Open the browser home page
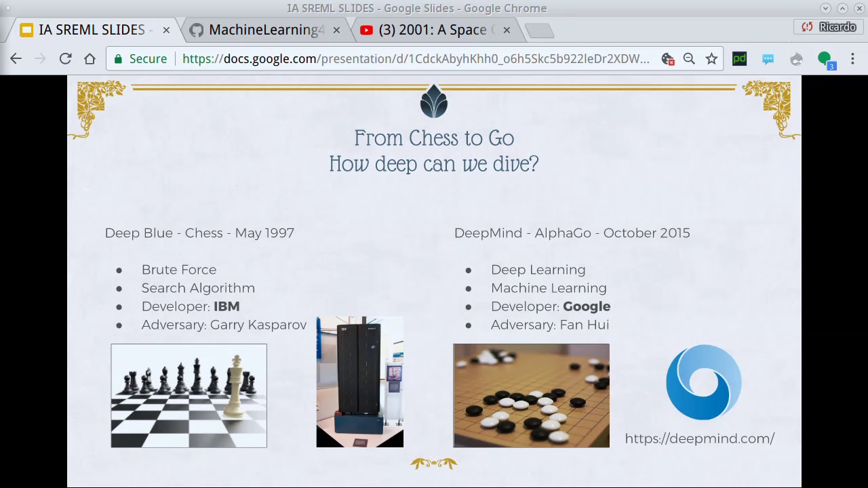 90,59
